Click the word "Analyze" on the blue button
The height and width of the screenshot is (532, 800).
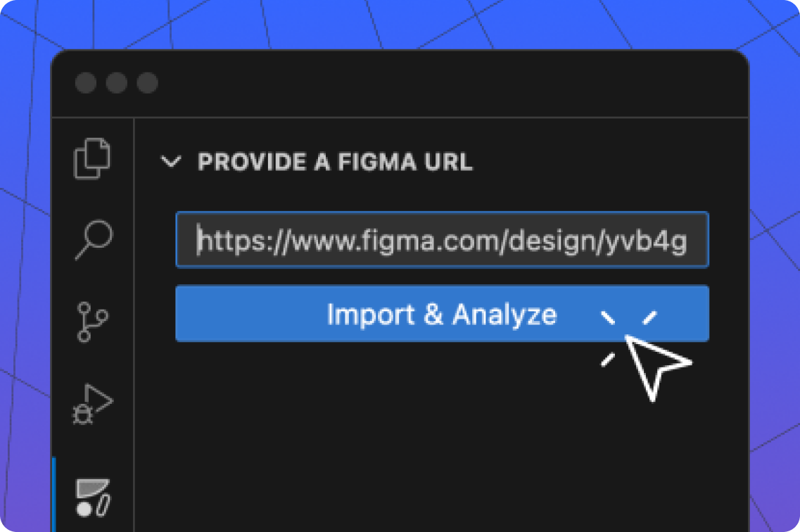(504, 315)
